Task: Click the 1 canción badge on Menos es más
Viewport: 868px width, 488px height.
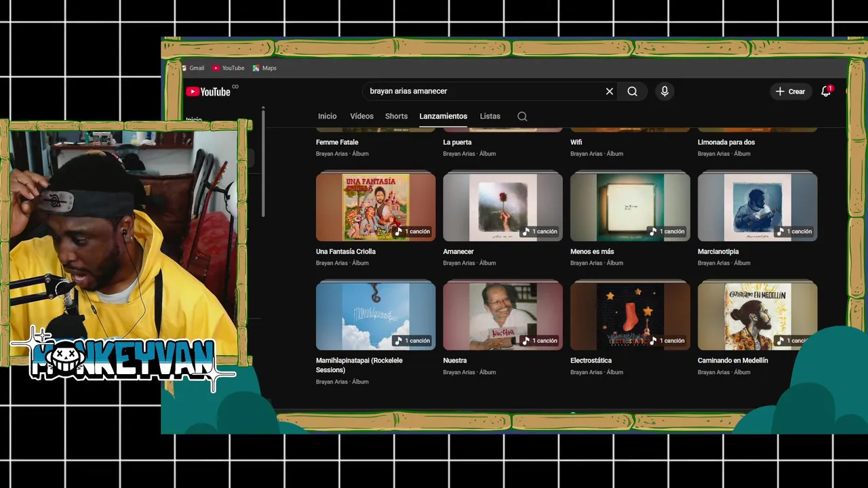Action: pos(667,232)
